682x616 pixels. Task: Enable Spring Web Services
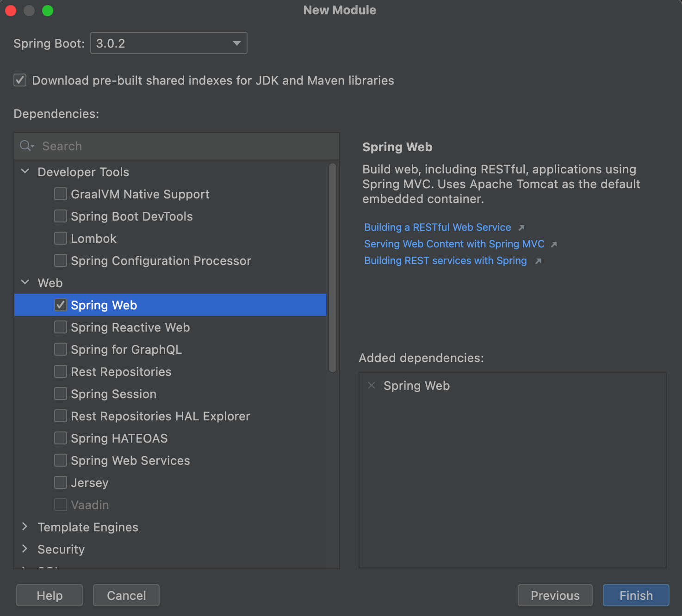pos(61,460)
